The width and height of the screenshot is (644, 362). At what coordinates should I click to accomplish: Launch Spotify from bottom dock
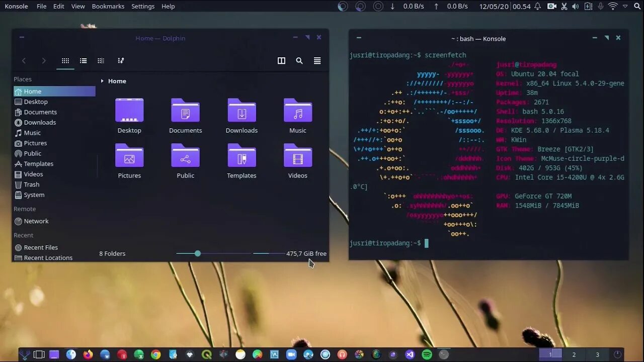click(x=427, y=354)
